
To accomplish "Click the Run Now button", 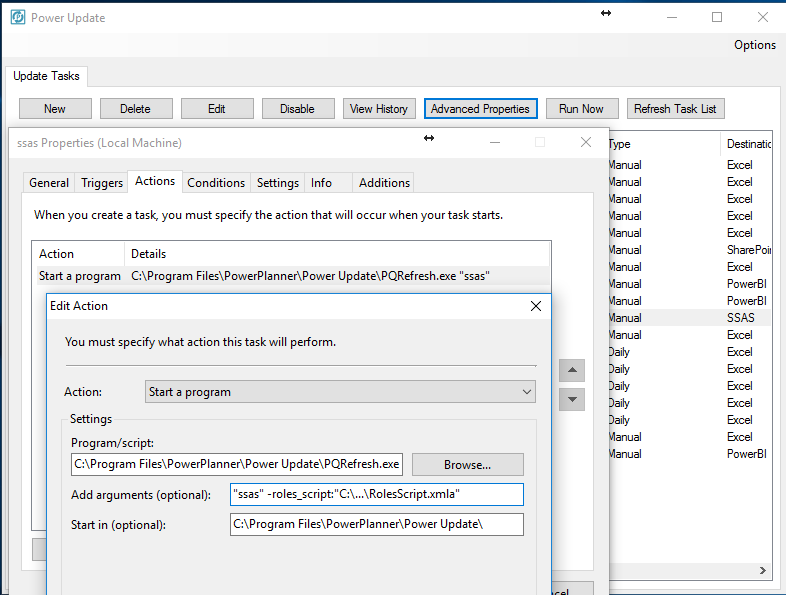I will pyautogui.click(x=581, y=109).
